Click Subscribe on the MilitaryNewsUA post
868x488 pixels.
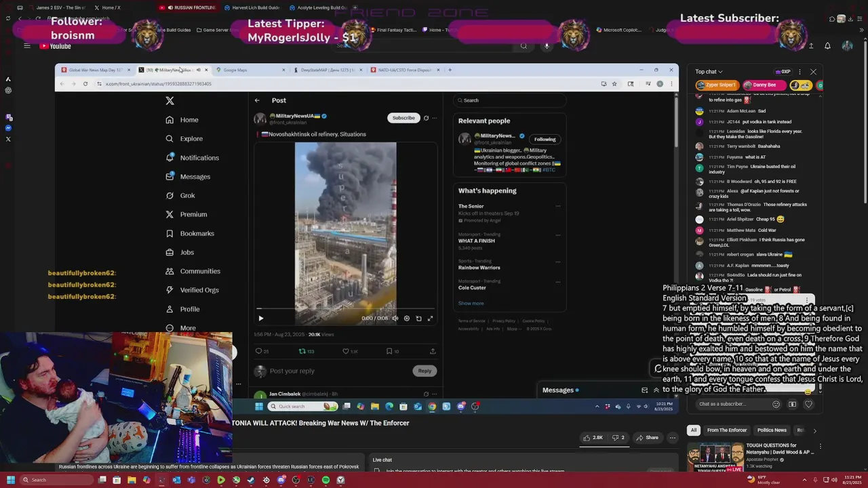click(403, 118)
